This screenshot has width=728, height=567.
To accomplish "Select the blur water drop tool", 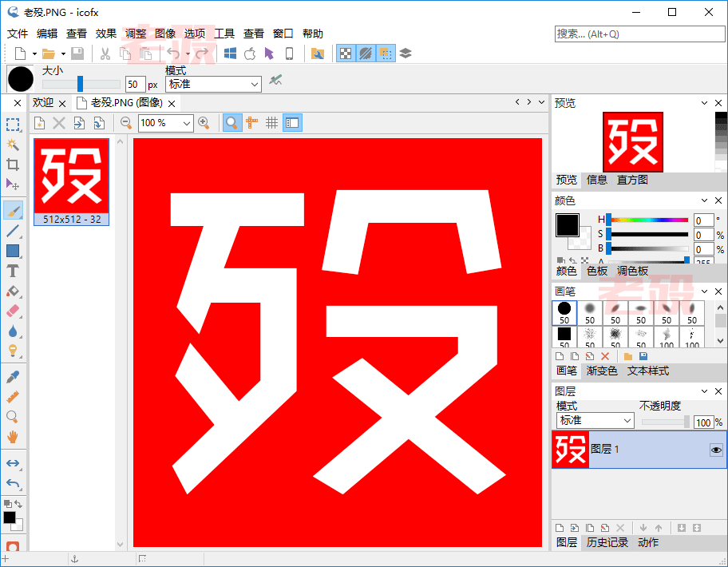I will [13, 331].
